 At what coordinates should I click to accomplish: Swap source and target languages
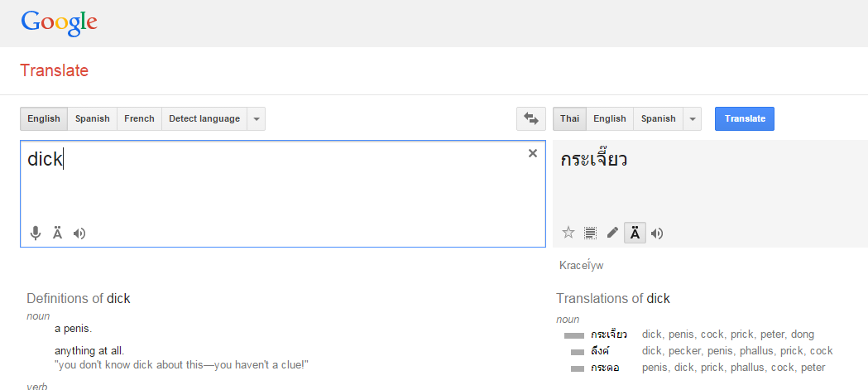click(x=530, y=118)
